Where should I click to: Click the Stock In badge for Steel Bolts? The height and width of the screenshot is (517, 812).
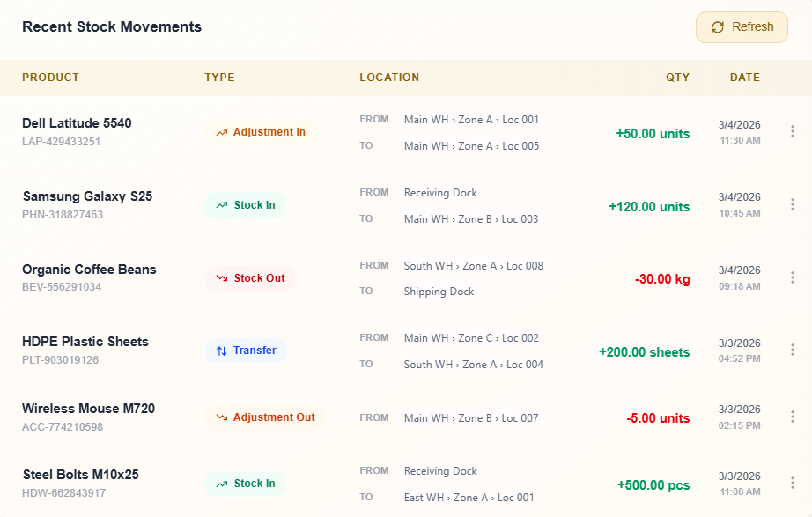246,484
